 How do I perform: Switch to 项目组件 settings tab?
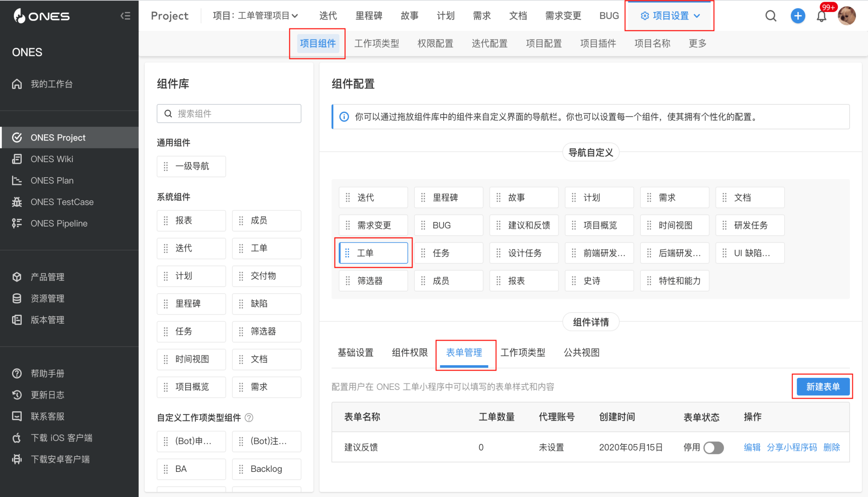(x=318, y=43)
